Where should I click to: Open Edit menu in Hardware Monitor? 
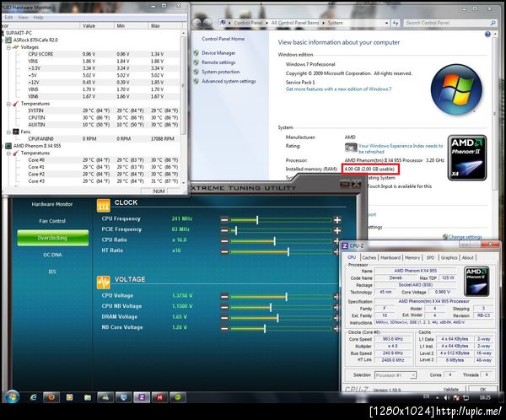point(8,18)
